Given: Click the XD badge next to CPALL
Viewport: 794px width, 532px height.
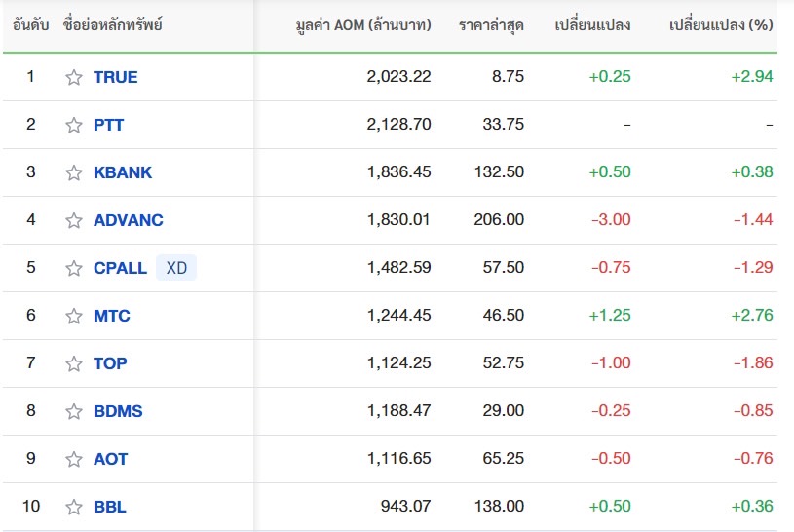Looking at the screenshot, I should [176, 268].
